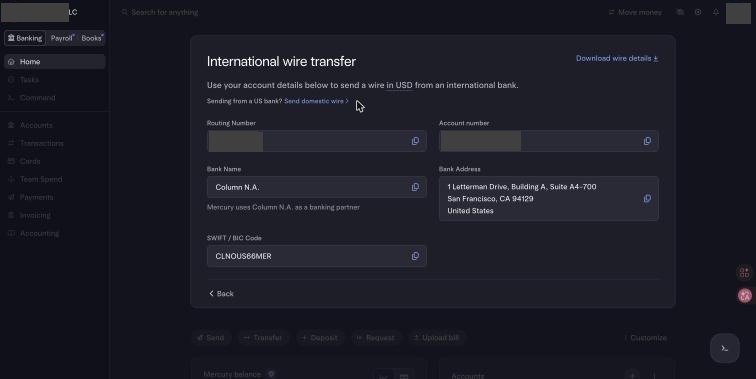Open the command terminal floating button
This screenshot has height=379, width=756.
(x=725, y=349)
